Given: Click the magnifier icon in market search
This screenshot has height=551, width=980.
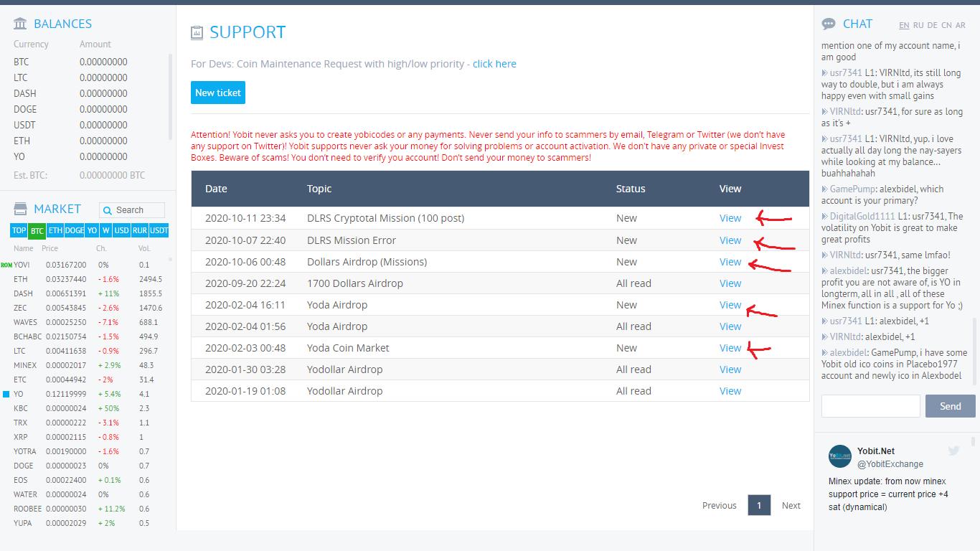Looking at the screenshot, I should coord(108,210).
